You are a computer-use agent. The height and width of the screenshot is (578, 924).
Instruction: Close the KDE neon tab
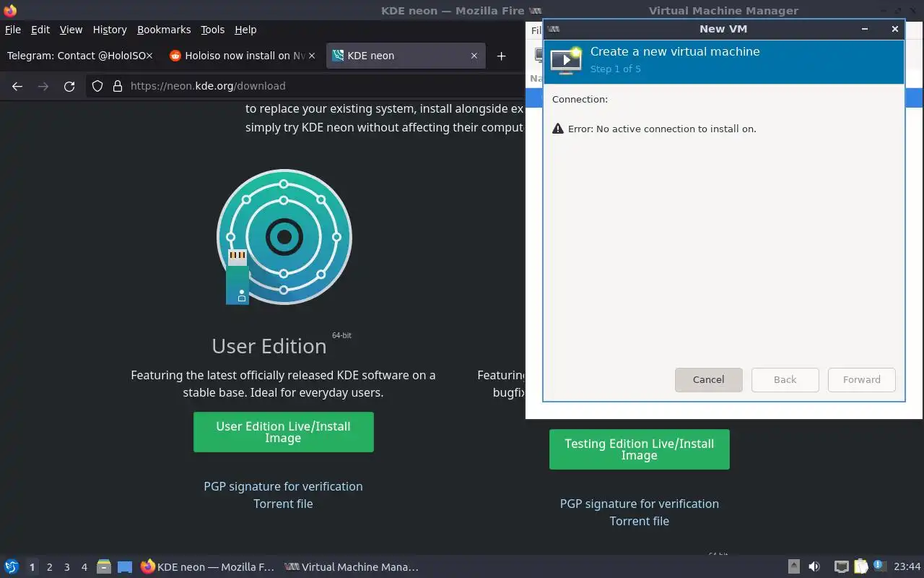click(474, 56)
